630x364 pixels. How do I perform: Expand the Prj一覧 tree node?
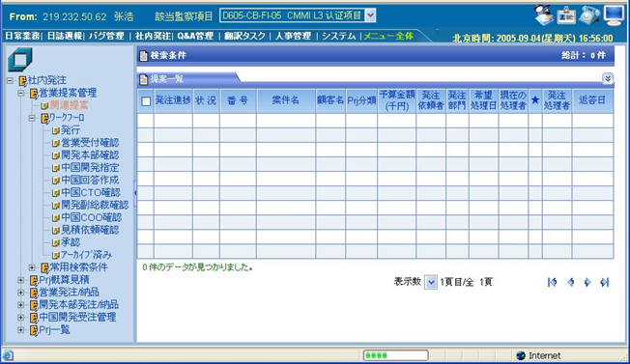(x=20, y=330)
